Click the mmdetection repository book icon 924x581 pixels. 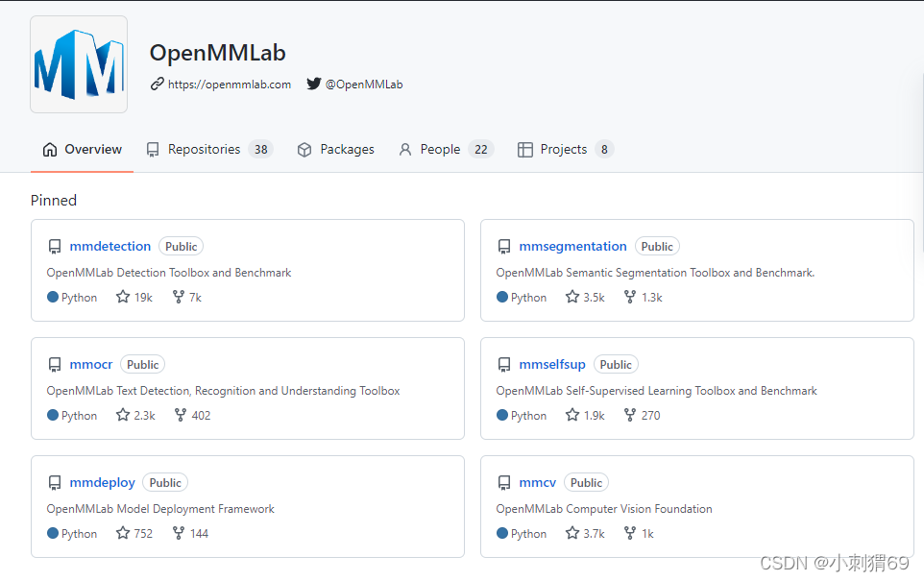coord(55,246)
